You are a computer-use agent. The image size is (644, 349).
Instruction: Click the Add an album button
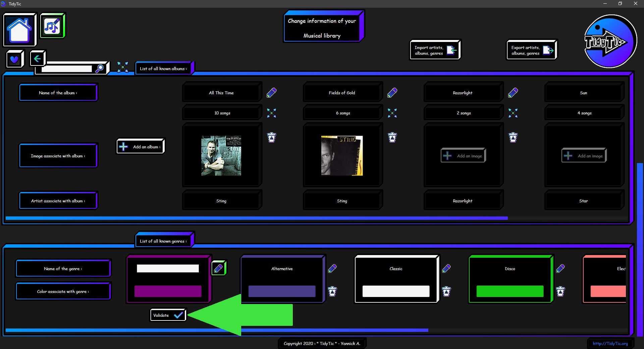[141, 147]
